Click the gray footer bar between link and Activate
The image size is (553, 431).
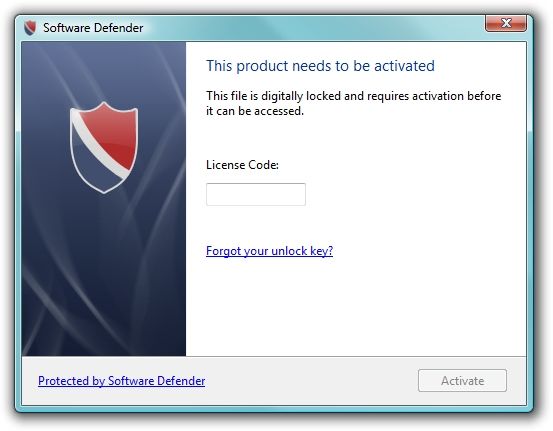point(310,381)
